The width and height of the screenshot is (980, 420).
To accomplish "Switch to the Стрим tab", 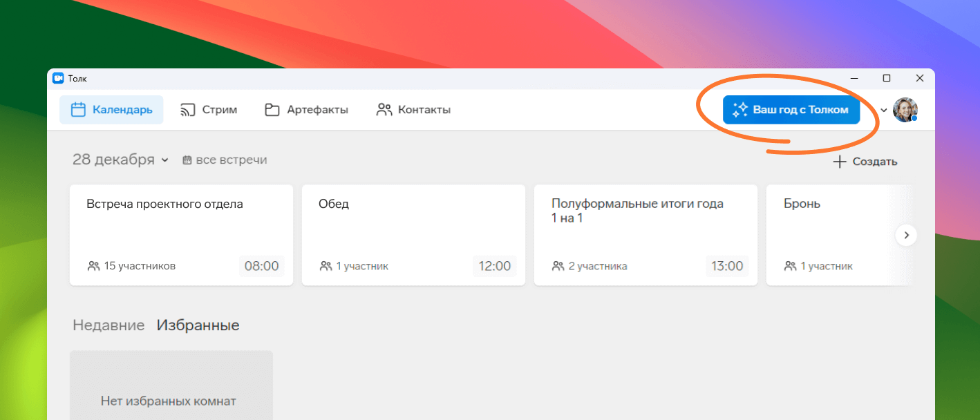I will (x=209, y=110).
